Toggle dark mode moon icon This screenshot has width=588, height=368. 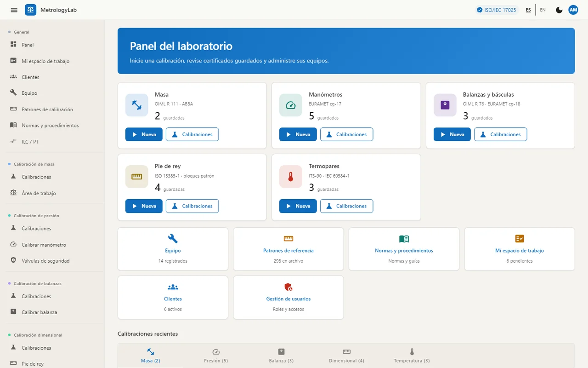(559, 10)
